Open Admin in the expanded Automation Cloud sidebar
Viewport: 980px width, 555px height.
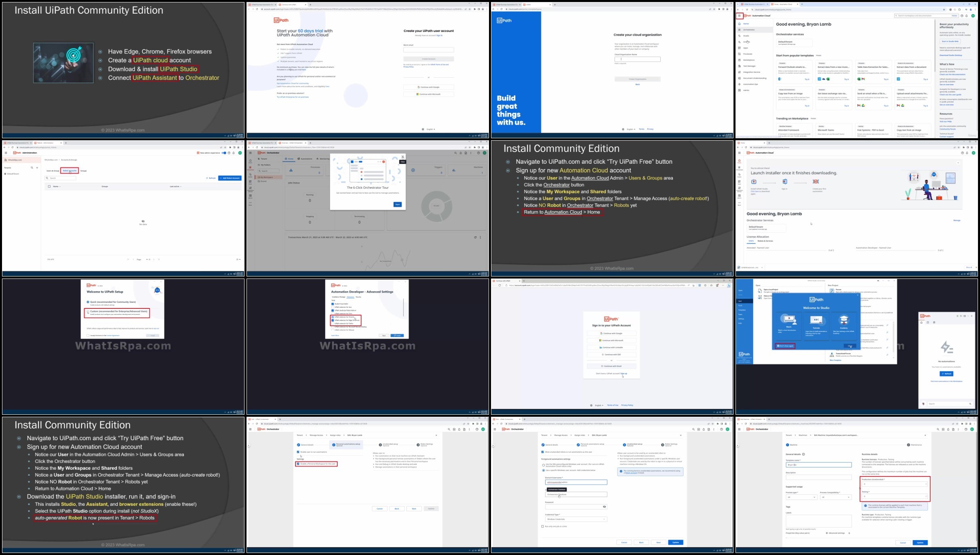click(x=746, y=91)
